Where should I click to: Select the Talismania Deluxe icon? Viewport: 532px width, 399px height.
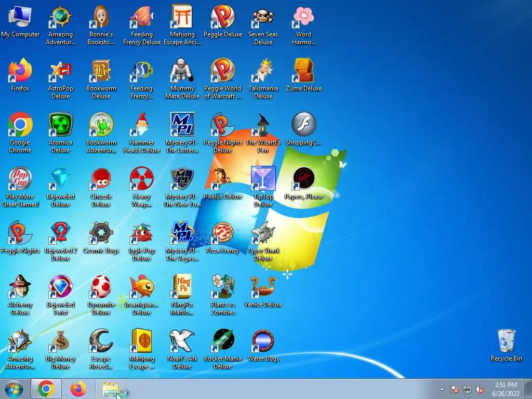coord(263,79)
